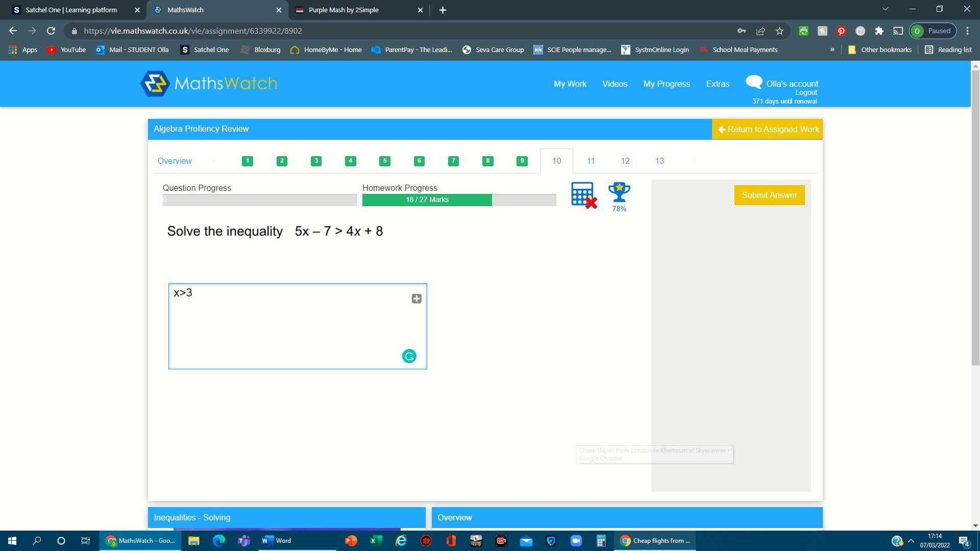980x551 pixels.
Task: Open the My Progress menu
Action: click(666, 84)
